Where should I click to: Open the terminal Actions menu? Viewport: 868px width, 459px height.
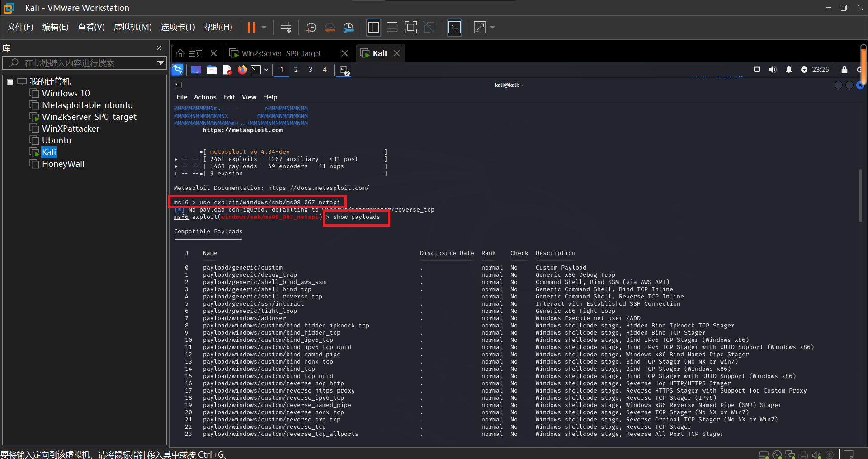click(205, 97)
